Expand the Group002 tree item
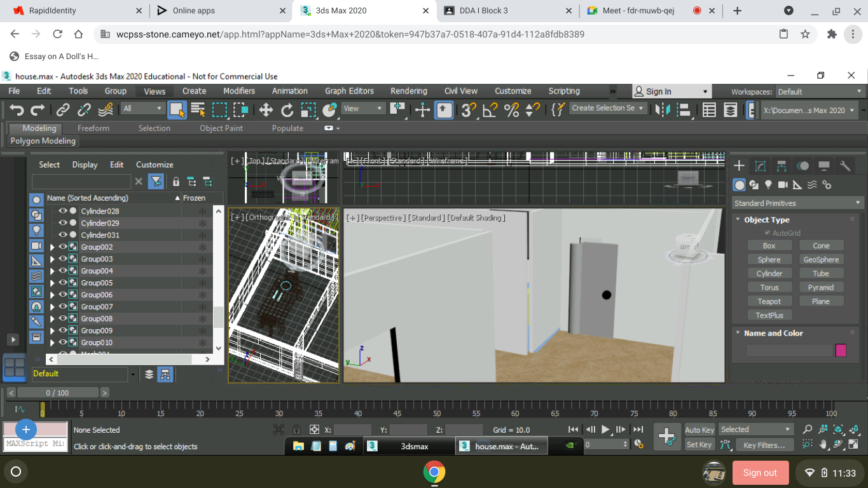The height and width of the screenshot is (488, 868). pyautogui.click(x=52, y=247)
